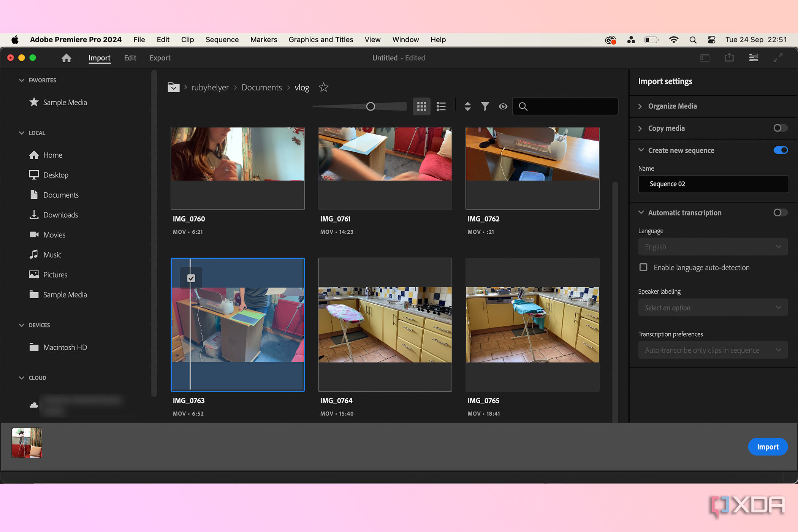Uncheck the IMG_0763 selection checkbox

[x=191, y=278]
